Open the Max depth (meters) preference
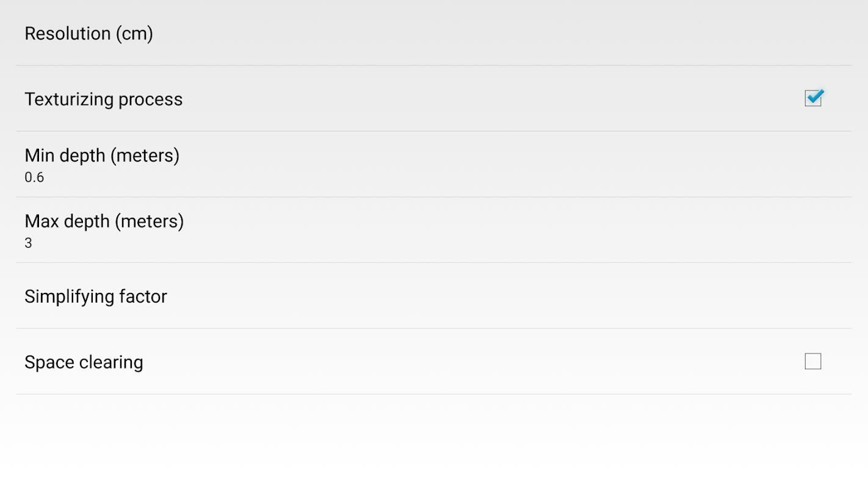This screenshot has width=868, height=488. click(434, 230)
